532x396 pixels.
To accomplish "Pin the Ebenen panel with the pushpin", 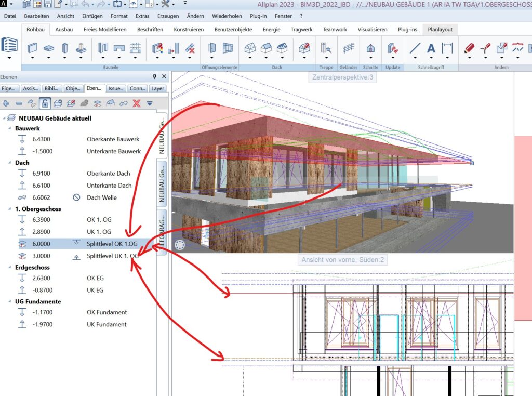I will 154,76.
